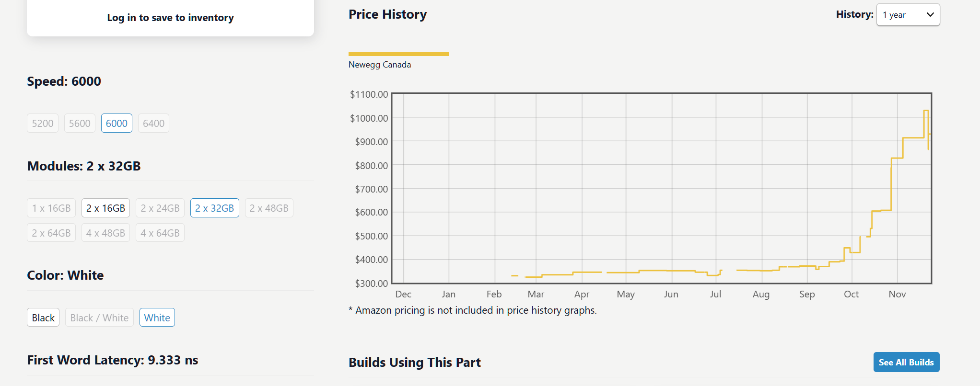Screen dimensions: 980x386
Task: Select the 5200 speed option
Action: [x=43, y=124]
